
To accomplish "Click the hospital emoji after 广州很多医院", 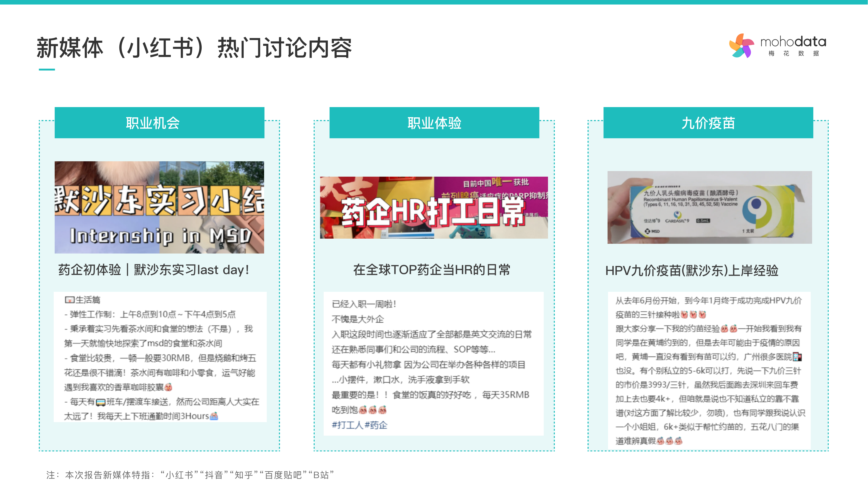I will click(797, 357).
